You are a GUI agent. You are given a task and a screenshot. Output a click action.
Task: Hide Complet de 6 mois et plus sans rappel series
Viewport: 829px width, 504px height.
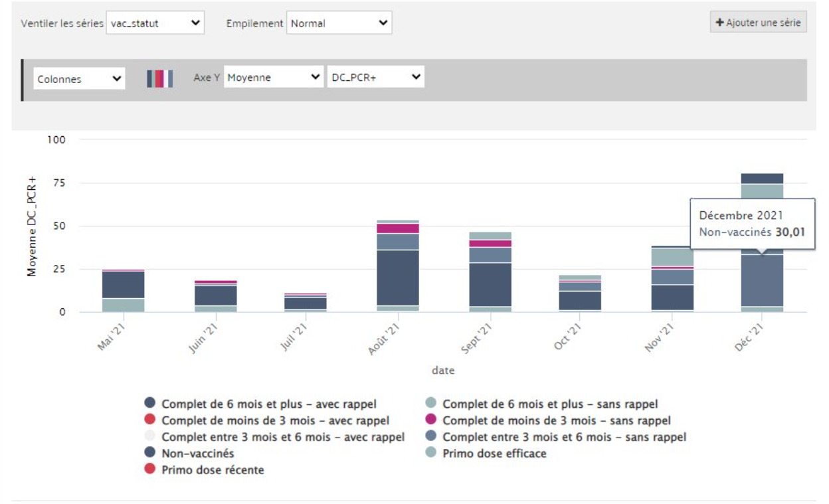click(549, 404)
